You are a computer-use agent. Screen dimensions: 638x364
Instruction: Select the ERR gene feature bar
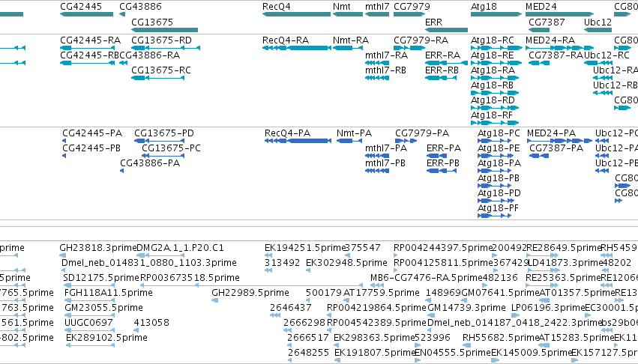446,30
